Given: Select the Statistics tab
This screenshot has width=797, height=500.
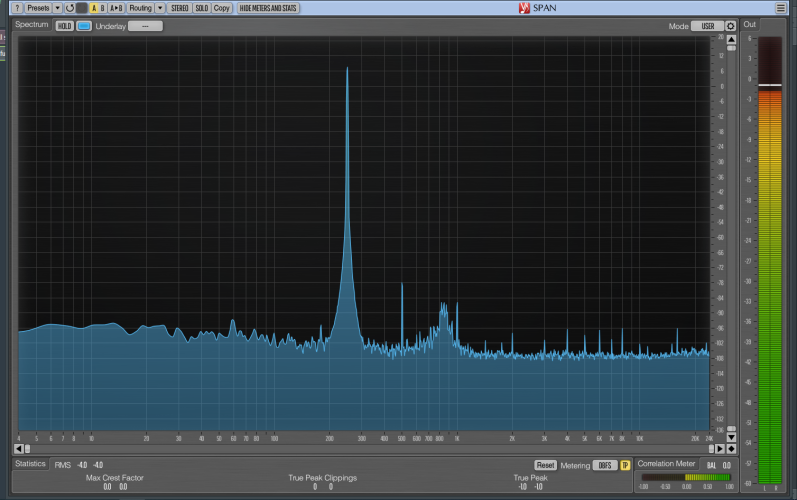Looking at the screenshot, I should click(30, 463).
